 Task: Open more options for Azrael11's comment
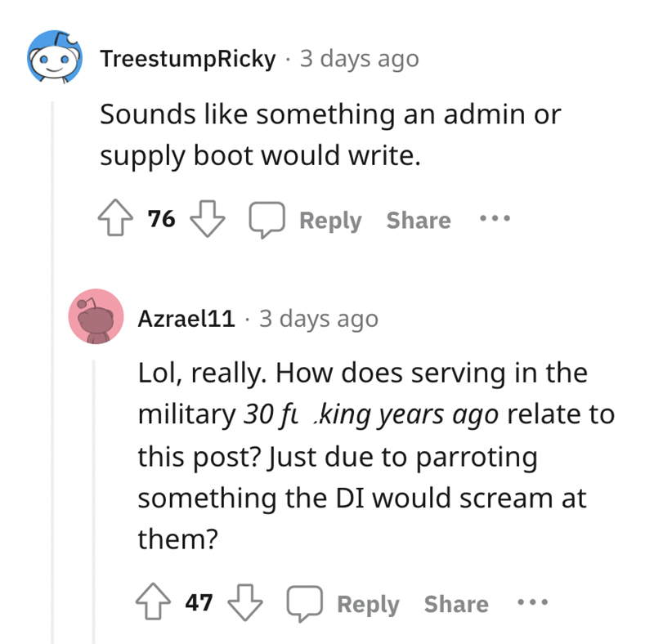coord(534,604)
